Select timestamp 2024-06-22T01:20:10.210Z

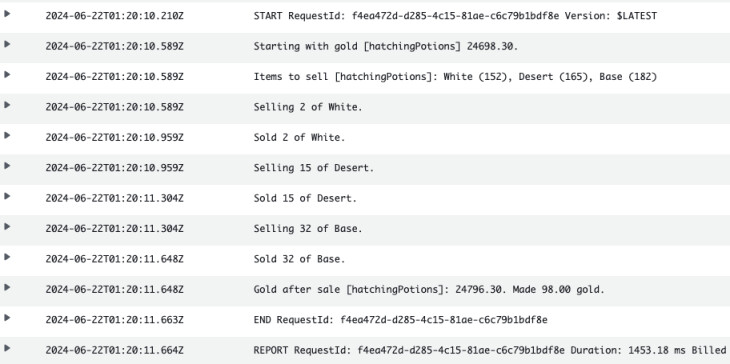[115, 16]
